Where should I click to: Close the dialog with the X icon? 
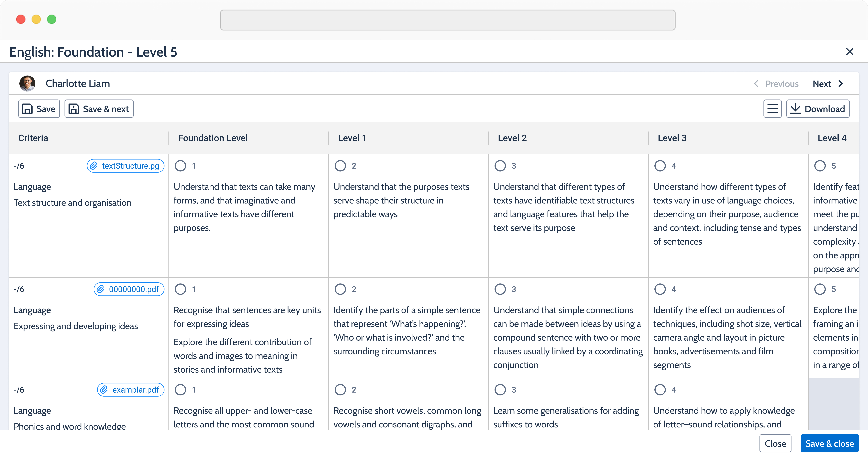click(849, 52)
